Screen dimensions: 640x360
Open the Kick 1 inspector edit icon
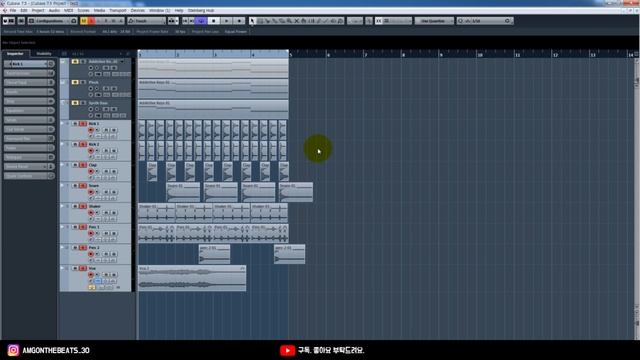51,64
